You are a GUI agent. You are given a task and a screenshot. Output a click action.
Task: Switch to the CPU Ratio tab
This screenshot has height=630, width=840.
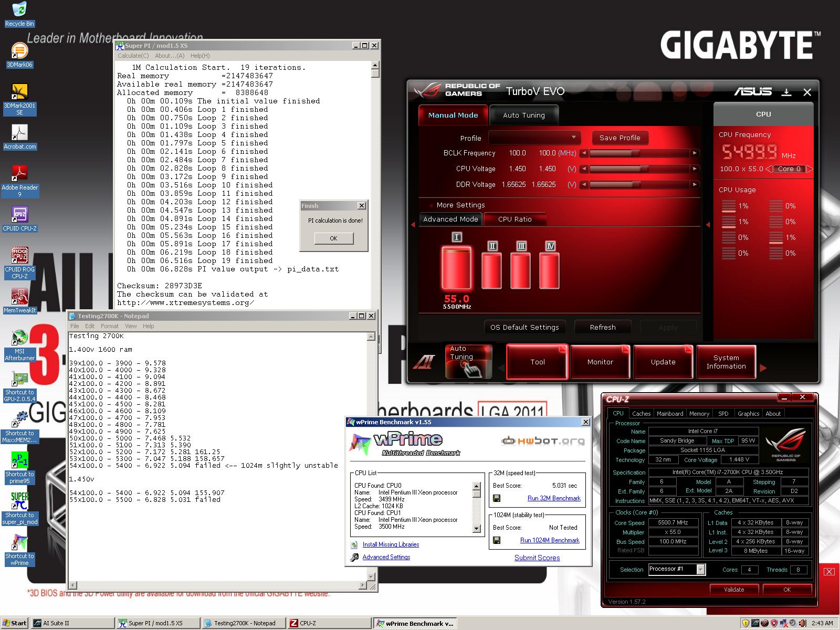[515, 219]
